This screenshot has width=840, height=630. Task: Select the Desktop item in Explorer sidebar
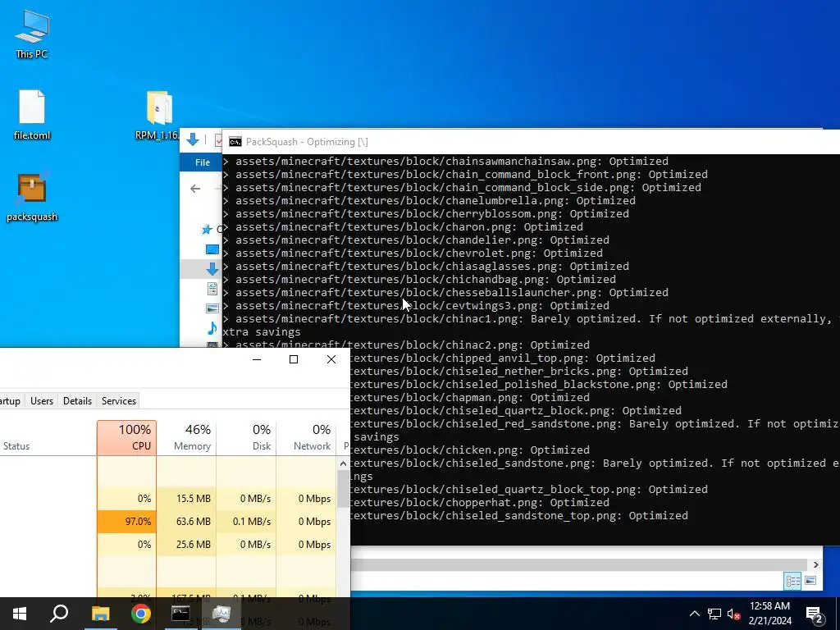point(212,249)
